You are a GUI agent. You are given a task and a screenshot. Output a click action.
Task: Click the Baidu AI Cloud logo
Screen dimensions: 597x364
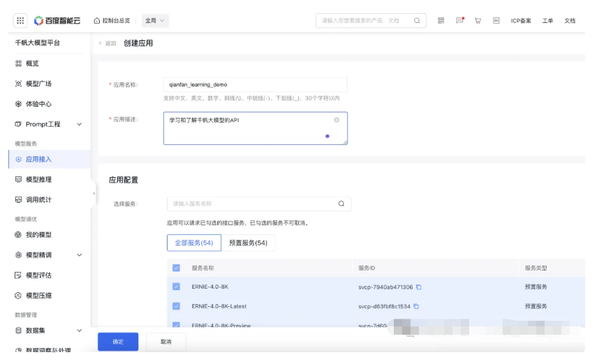(57, 20)
